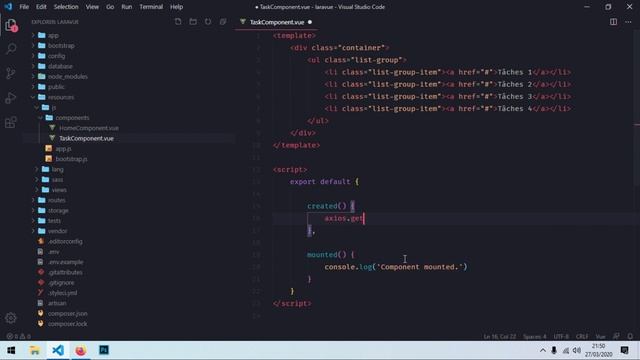Open the File menu

coord(24,7)
